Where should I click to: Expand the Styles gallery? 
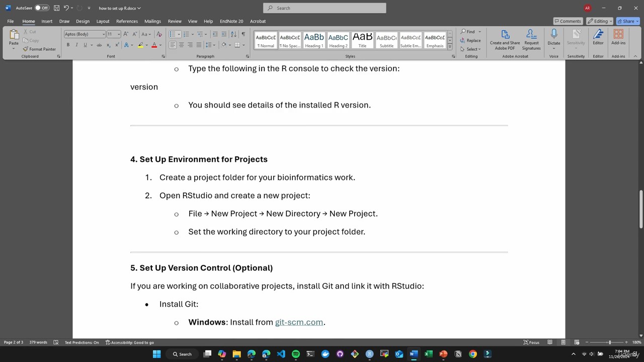coord(450,47)
